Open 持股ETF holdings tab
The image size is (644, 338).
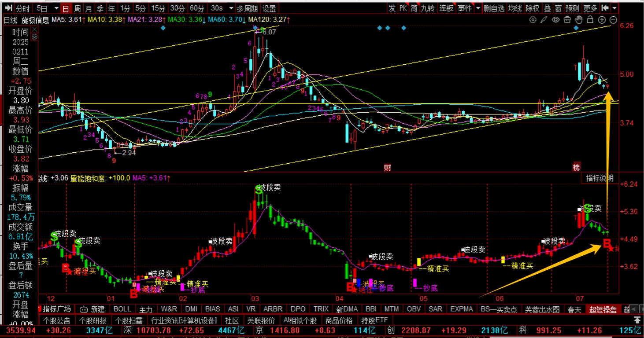[x=375, y=320]
